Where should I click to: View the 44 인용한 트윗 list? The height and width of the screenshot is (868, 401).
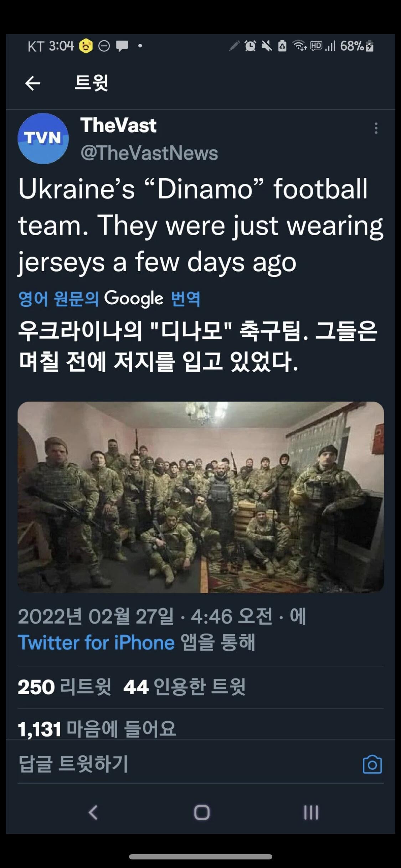185,687
